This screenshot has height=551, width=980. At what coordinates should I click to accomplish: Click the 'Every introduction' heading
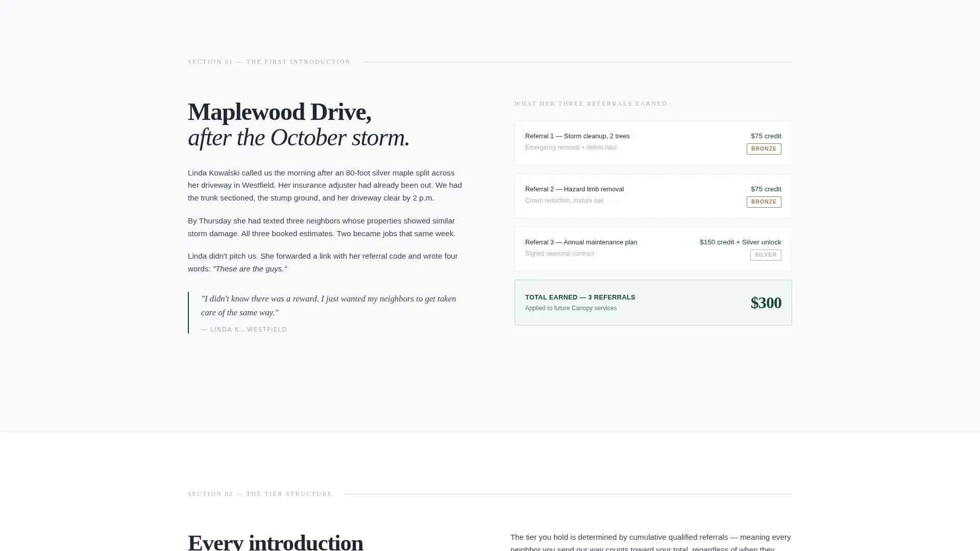276,542
